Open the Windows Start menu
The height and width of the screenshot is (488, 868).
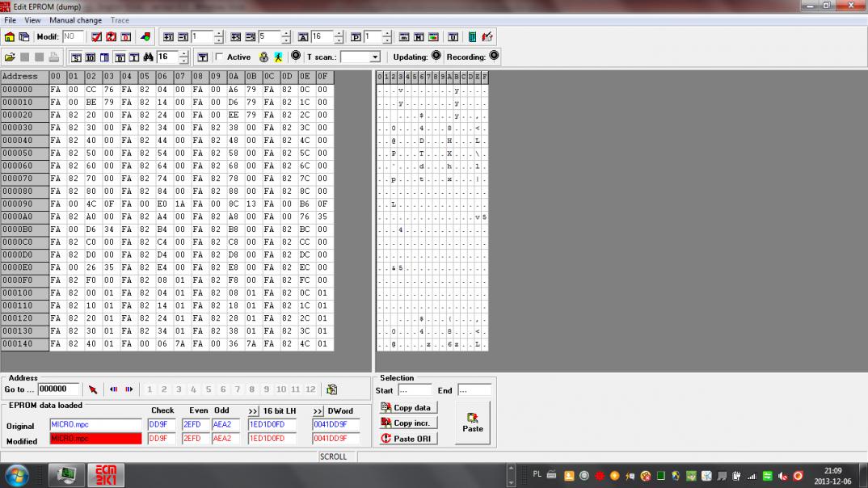click(17, 475)
